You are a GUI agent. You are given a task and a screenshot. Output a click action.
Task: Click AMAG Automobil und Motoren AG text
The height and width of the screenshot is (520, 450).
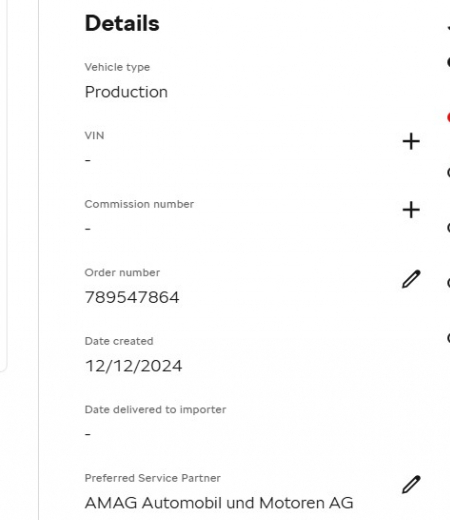point(219,503)
